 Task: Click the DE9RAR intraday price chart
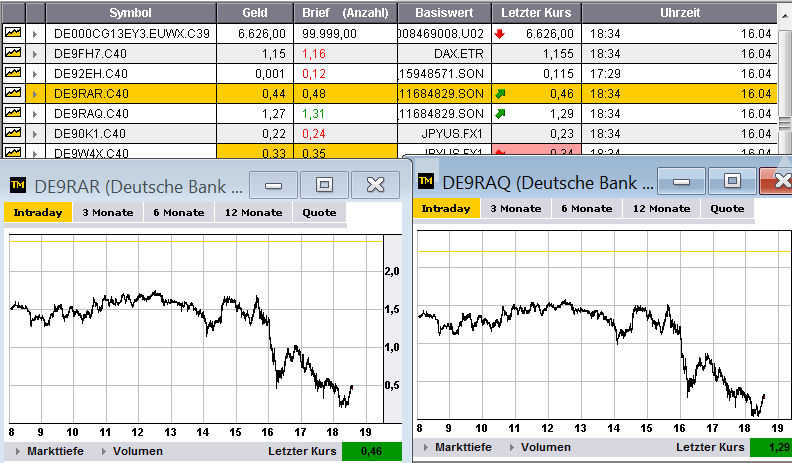tap(196, 329)
